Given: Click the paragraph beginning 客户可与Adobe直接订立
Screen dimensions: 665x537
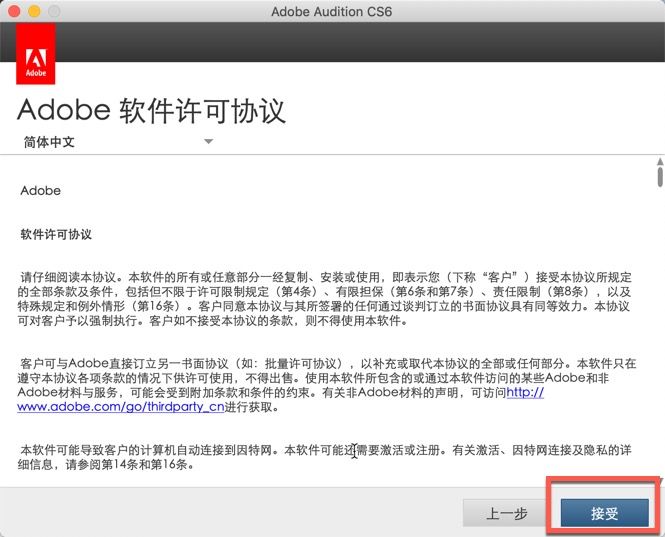Looking at the screenshot, I should pos(327,385).
